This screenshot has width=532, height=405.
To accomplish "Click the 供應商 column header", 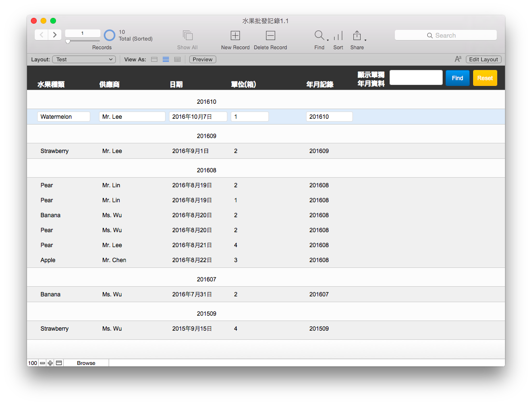I will point(109,84).
